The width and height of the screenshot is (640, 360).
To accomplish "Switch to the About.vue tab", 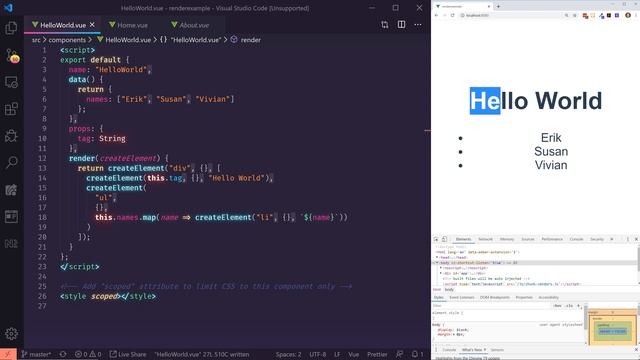I will pos(190,25).
